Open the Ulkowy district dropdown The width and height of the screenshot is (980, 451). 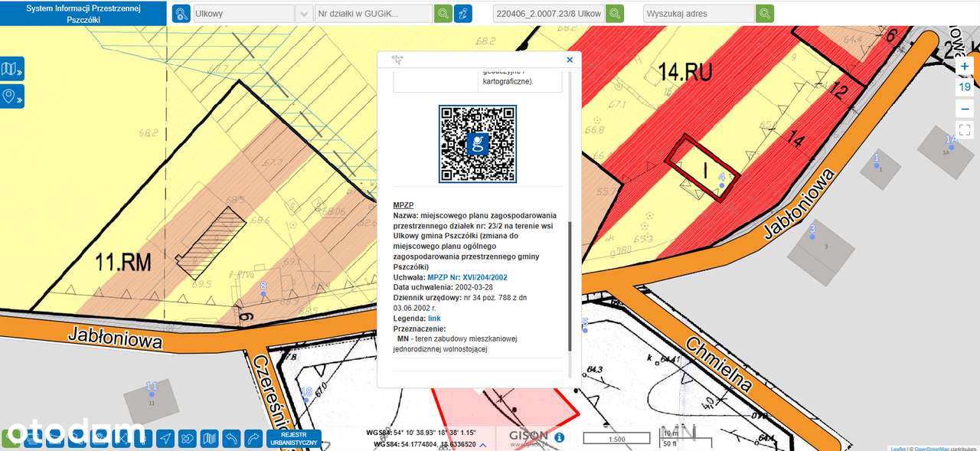click(304, 14)
